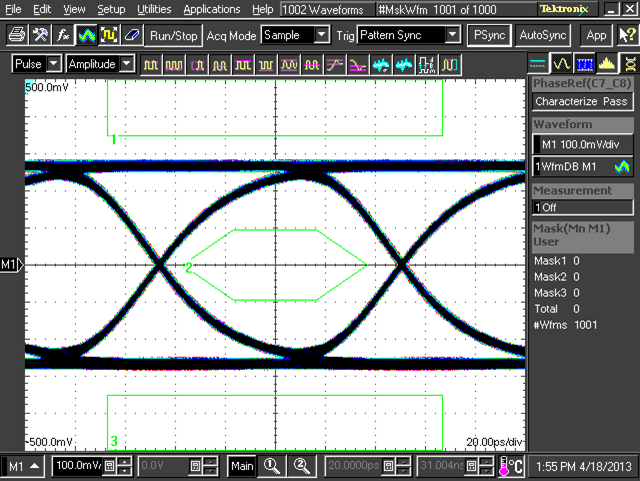The height and width of the screenshot is (481, 640).
Task: Click the Print icon in the toolbar
Action: tap(17, 34)
